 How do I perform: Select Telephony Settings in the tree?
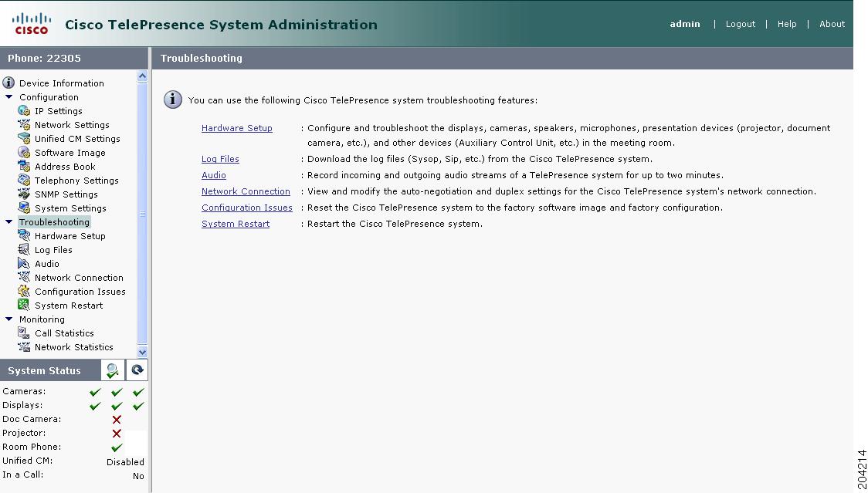pyautogui.click(x=76, y=180)
